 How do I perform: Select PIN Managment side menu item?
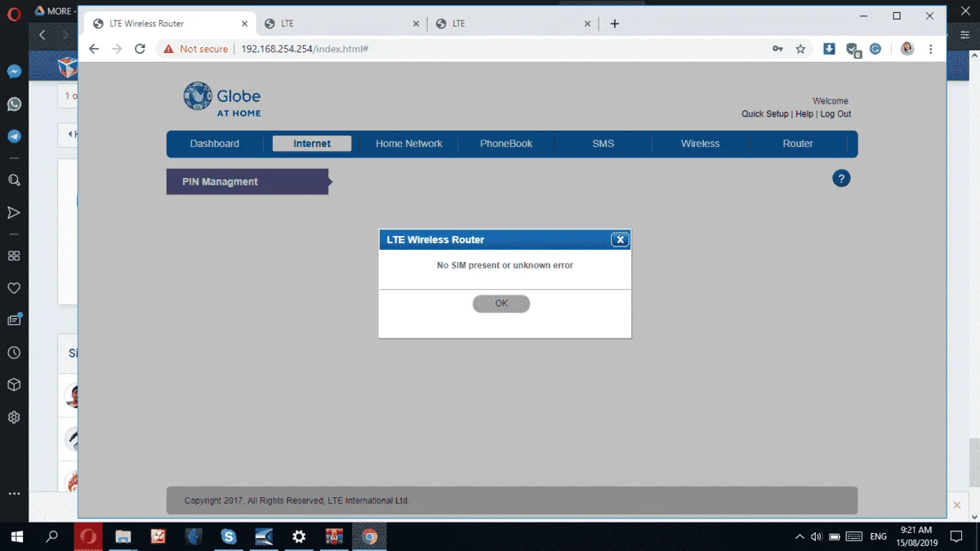247,182
